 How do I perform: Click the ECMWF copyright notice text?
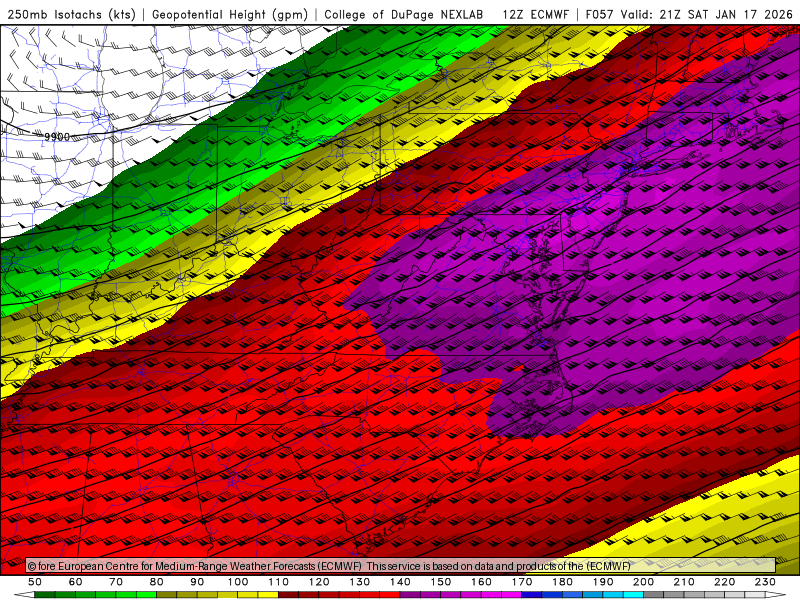[329, 566]
